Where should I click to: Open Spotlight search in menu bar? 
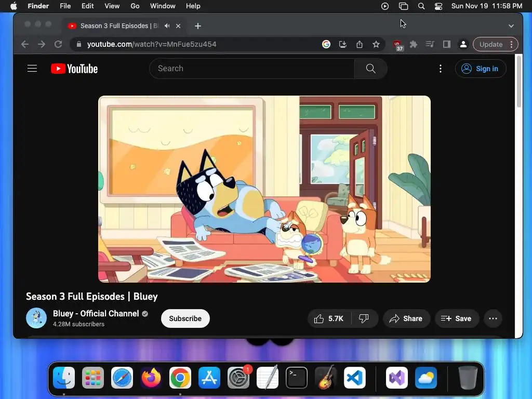tap(421, 6)
